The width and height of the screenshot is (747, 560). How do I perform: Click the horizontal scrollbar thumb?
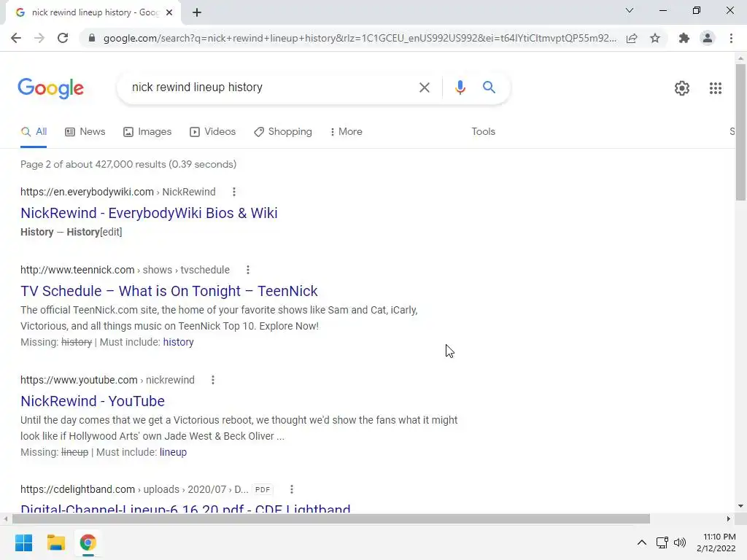pos(330,518)
